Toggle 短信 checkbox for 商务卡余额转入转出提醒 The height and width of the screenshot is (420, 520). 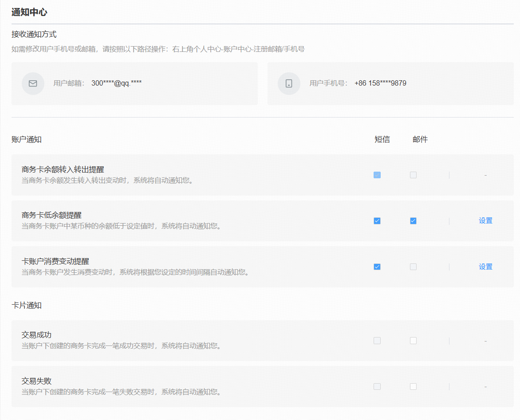point(377,175)
